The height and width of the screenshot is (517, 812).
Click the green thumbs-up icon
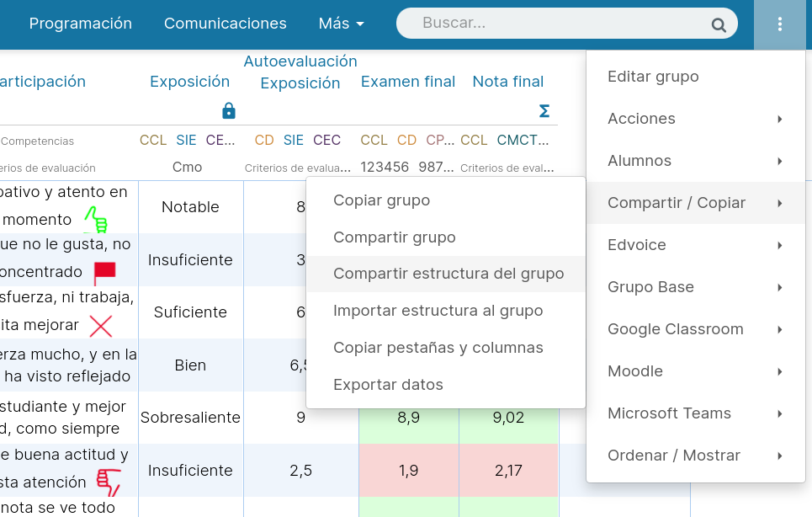pyautogui.click(x=97, y=219)
